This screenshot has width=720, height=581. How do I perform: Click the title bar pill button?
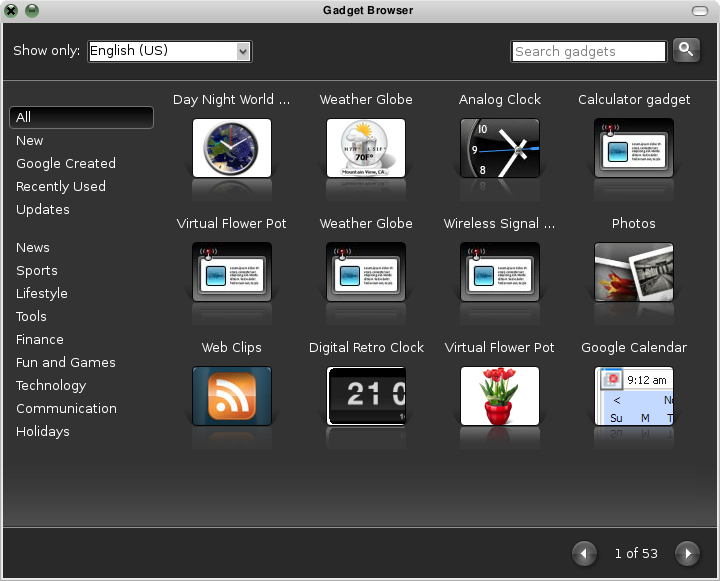(700, 11)
